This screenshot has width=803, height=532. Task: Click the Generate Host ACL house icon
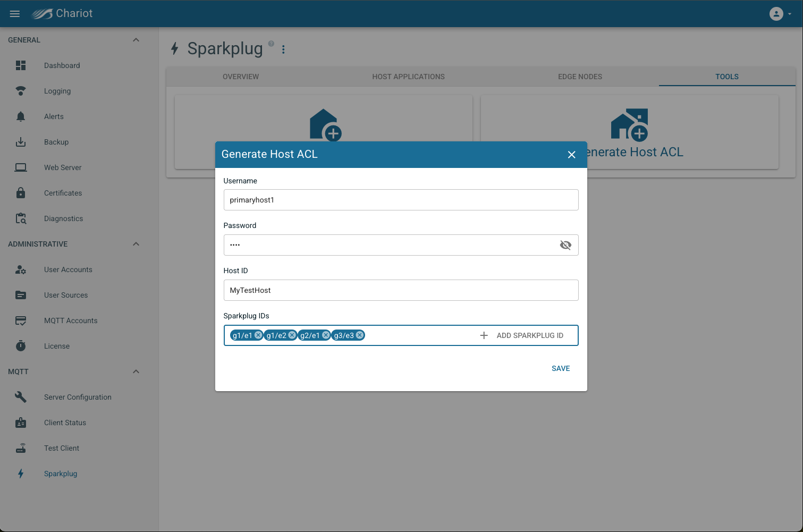pos(630,124)
